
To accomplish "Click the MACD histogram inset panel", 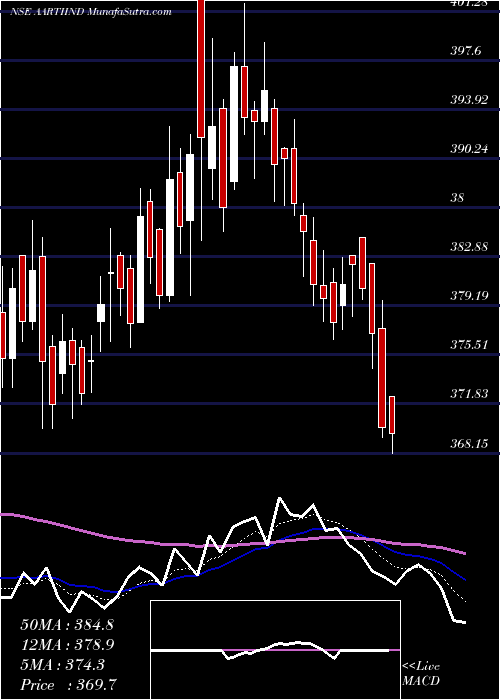I will [x=275, y=650].
